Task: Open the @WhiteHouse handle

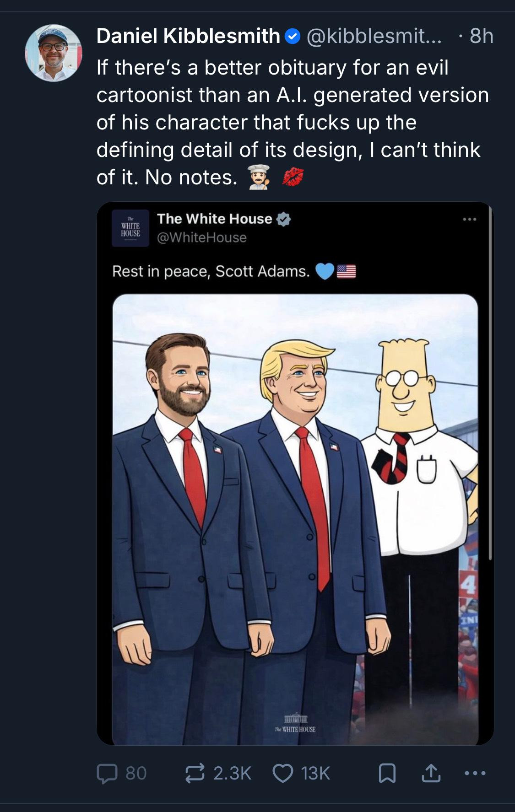Action: [x=201, y=237]
